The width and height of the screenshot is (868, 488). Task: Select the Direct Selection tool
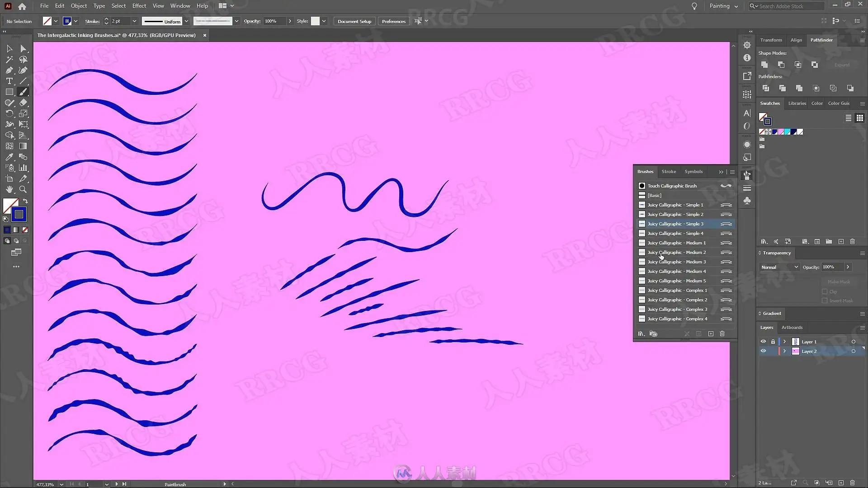click(24, 48)
